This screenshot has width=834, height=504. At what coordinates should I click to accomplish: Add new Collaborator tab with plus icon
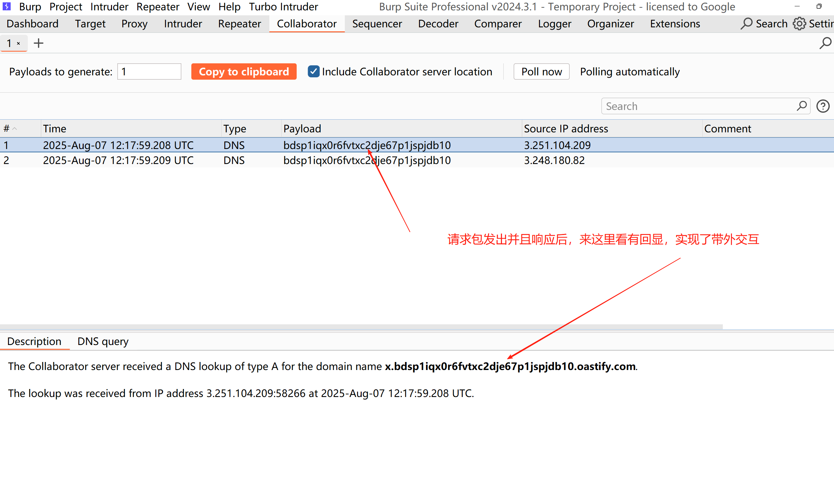39,43
